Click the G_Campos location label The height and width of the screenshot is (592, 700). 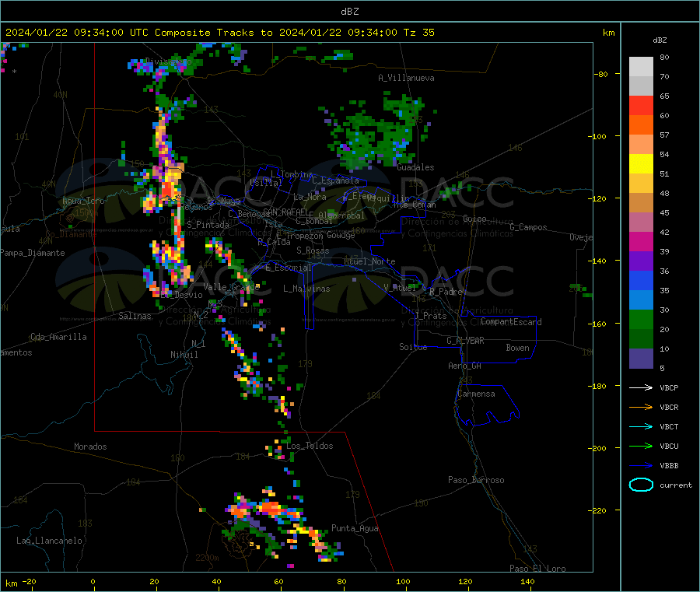(x=529, y=227)
